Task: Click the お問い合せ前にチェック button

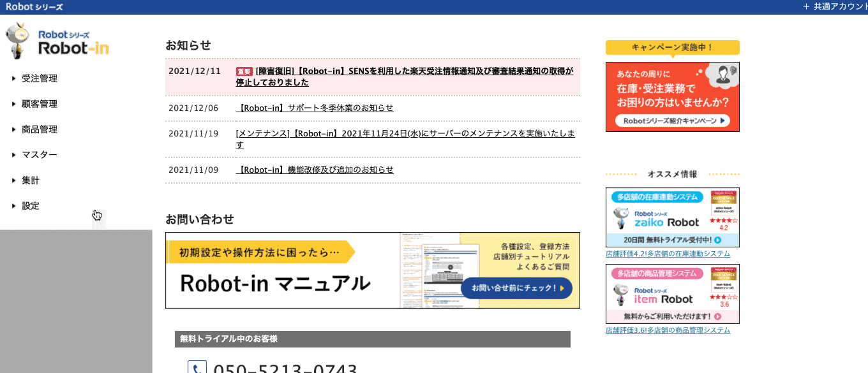Action: [x=516, y=288]
